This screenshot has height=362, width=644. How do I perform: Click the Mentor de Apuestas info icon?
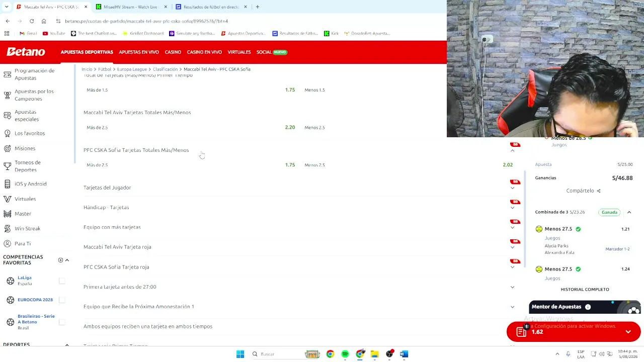point(588,307)
